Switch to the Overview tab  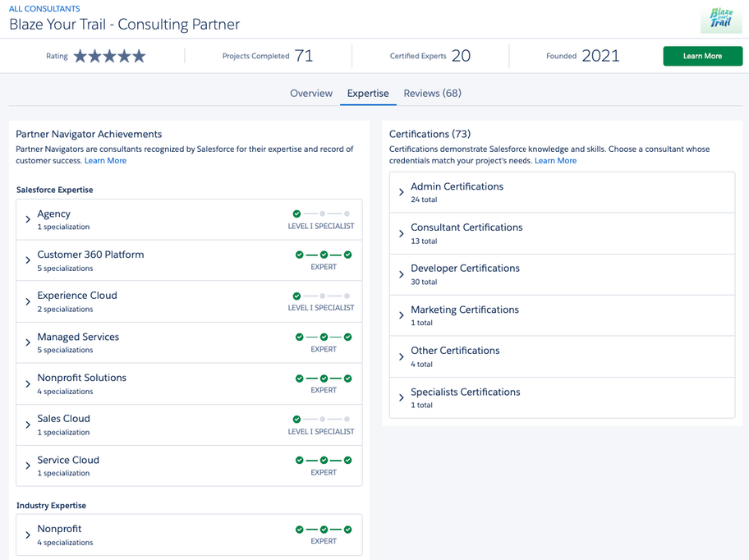tap(311, 94)
